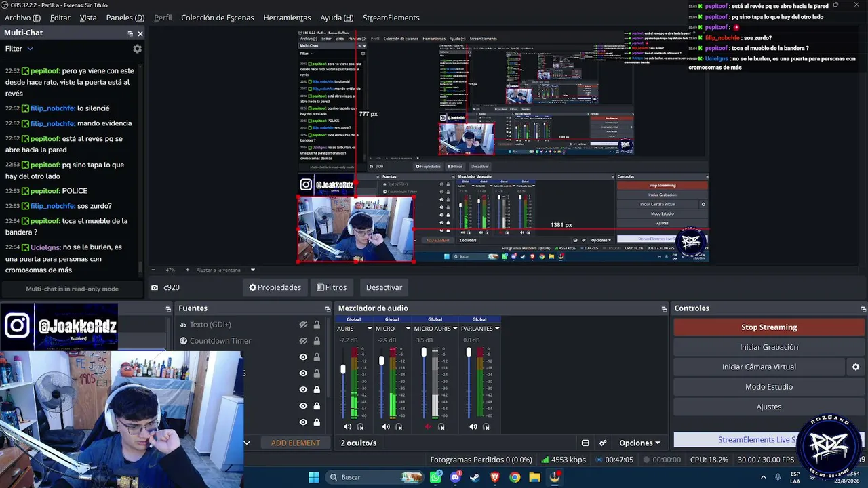Select the Texto (GDI+) source row
This screenshot has height=488, width=868.
[251, 325]
